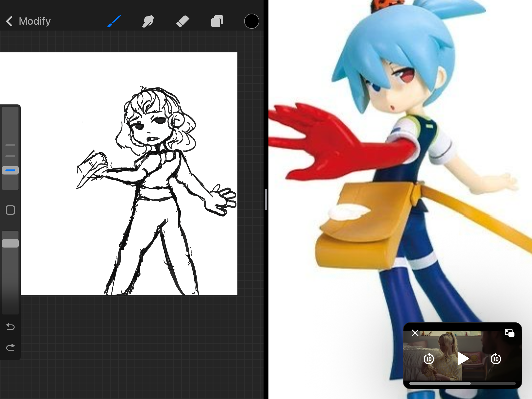The image size is (532, 399).
Task: Undo the last stroke
Action: tap(10, 327)
